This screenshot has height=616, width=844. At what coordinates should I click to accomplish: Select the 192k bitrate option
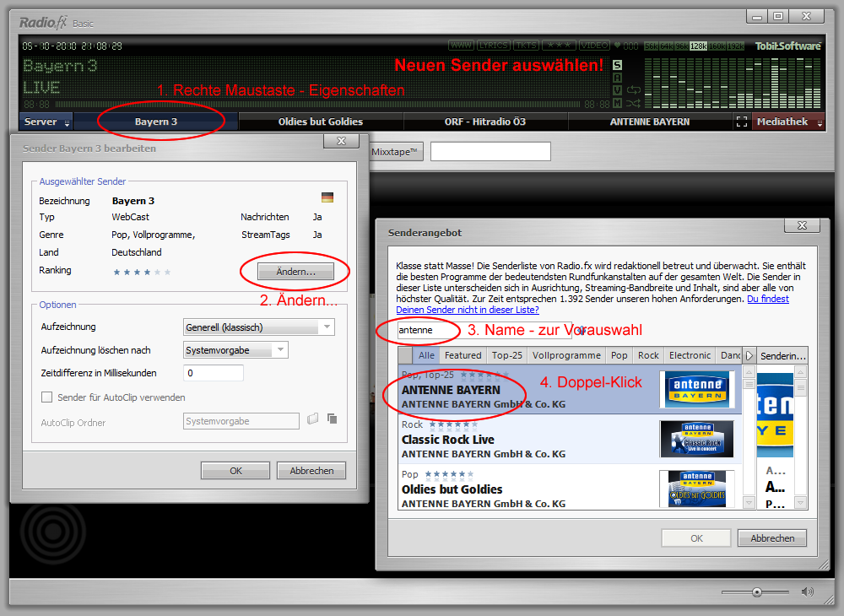pos(734,46)
